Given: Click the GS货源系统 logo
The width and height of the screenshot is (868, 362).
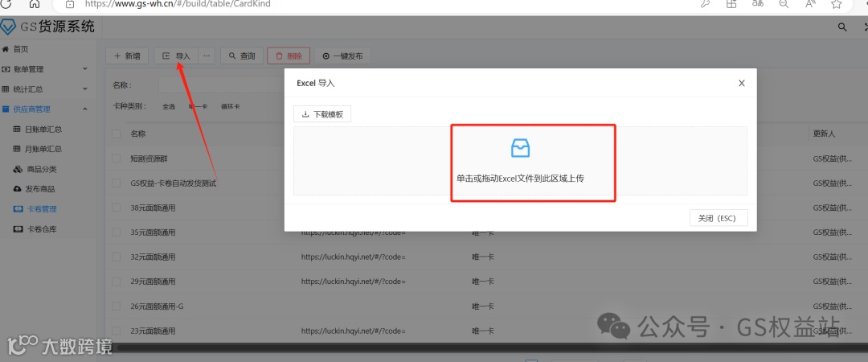Looking at the screenshot, I should (x=48, y=26).
